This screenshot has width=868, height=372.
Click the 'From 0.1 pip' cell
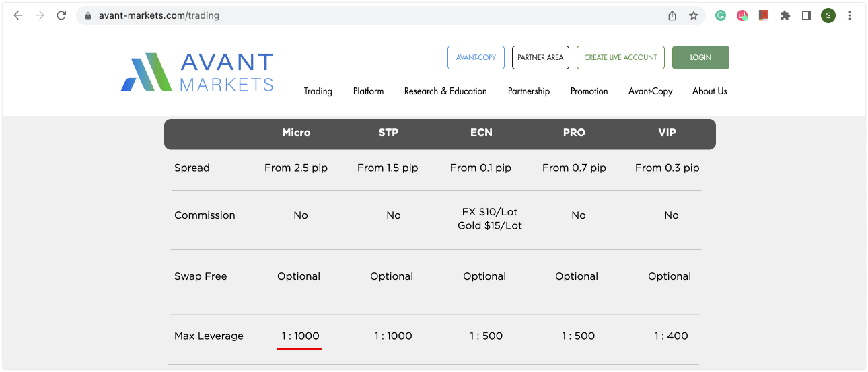click(480, 168)
